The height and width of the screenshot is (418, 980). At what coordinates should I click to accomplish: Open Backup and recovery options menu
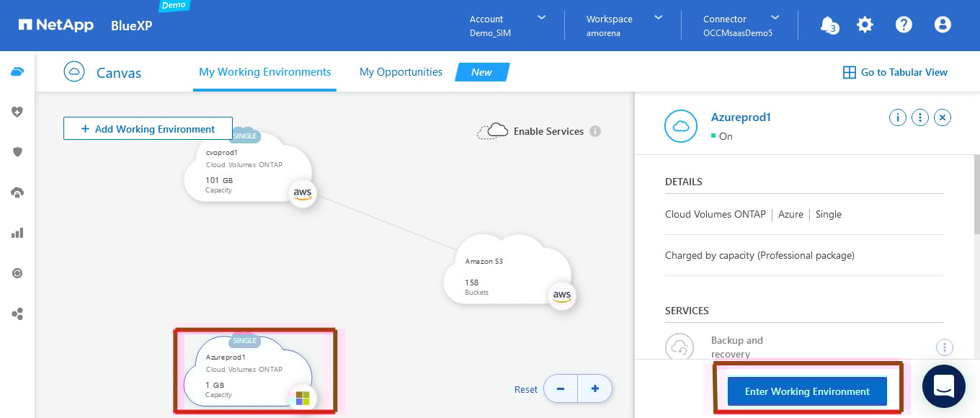(944, 347)
